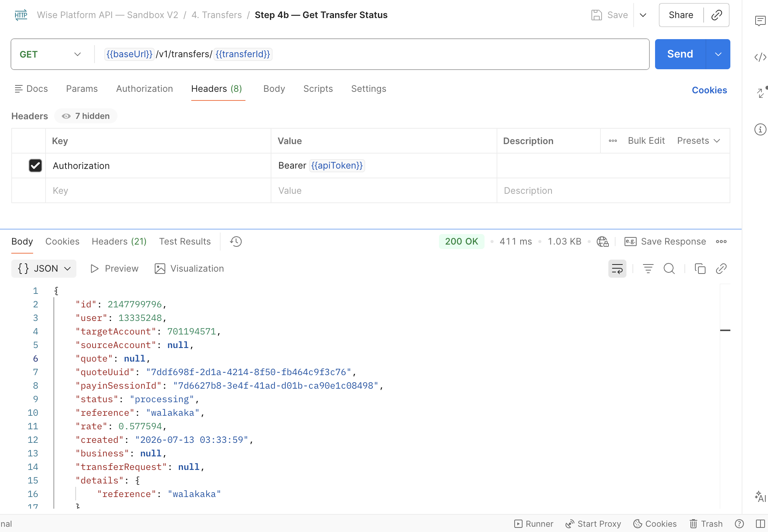Open the request Info sidebar icon

(760, 129)
